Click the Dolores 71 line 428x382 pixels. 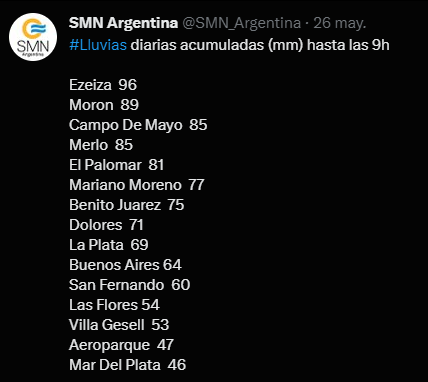pyautogui.click(x=106, y=225)
